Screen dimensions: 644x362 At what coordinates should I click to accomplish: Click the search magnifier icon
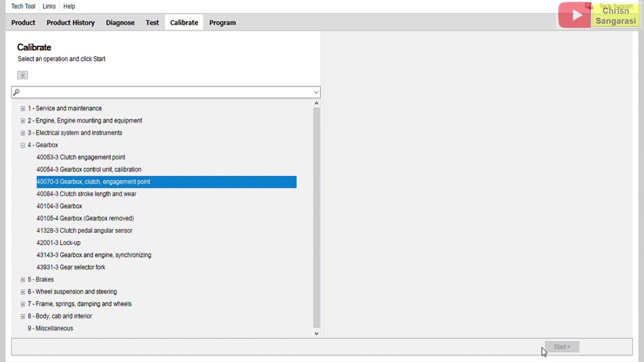click(x=16, y=92)
